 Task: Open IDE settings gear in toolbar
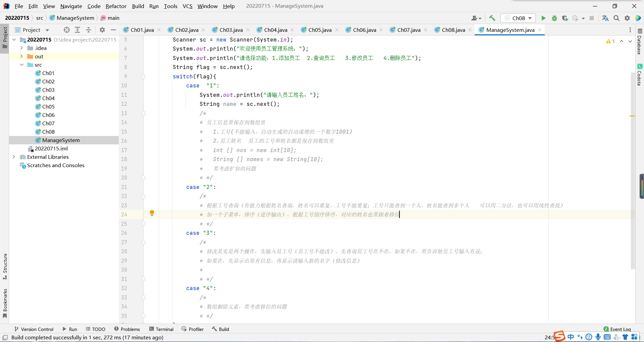pyautogui.click(x=627, y=18)
